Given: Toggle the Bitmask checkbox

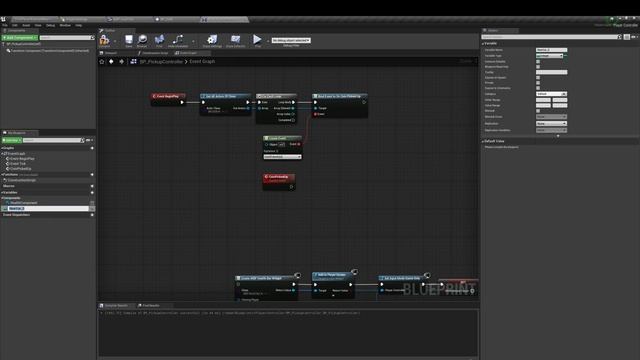Looking at the screenshot, I should 538,111.
